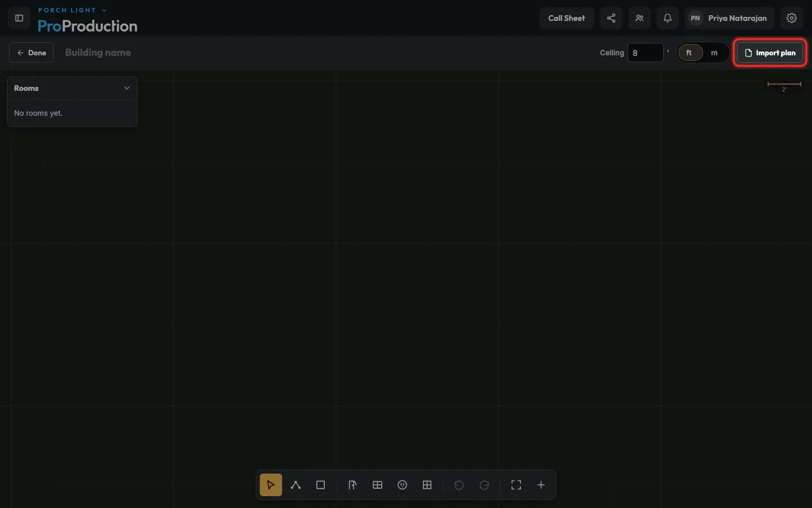
Task: Click the ProProduction logo
Action: 87,26
